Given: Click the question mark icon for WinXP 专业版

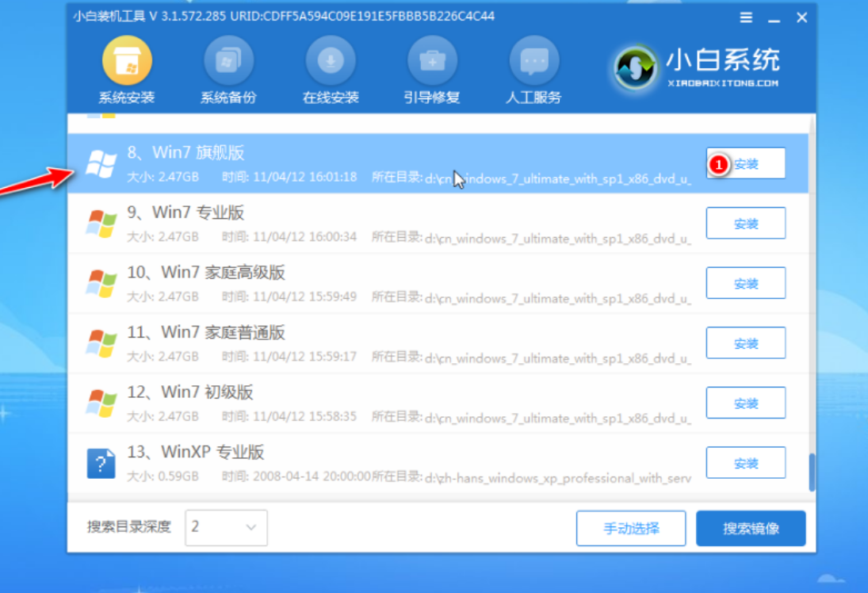Looking at the screenshot, I should 101,463.
